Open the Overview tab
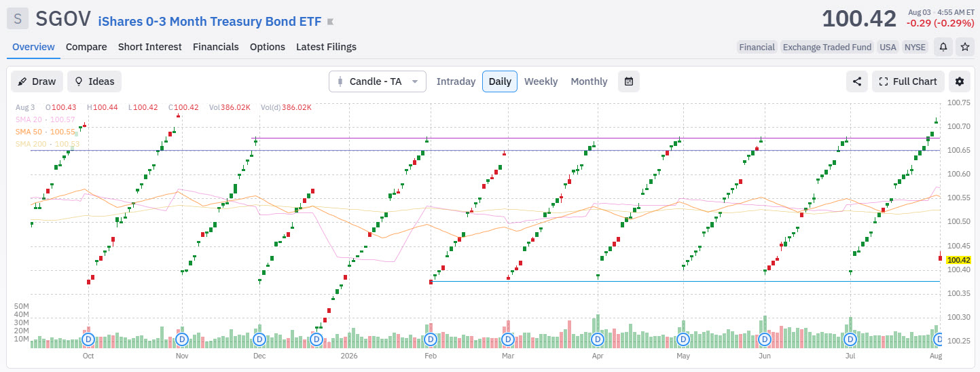 [33, 47]
